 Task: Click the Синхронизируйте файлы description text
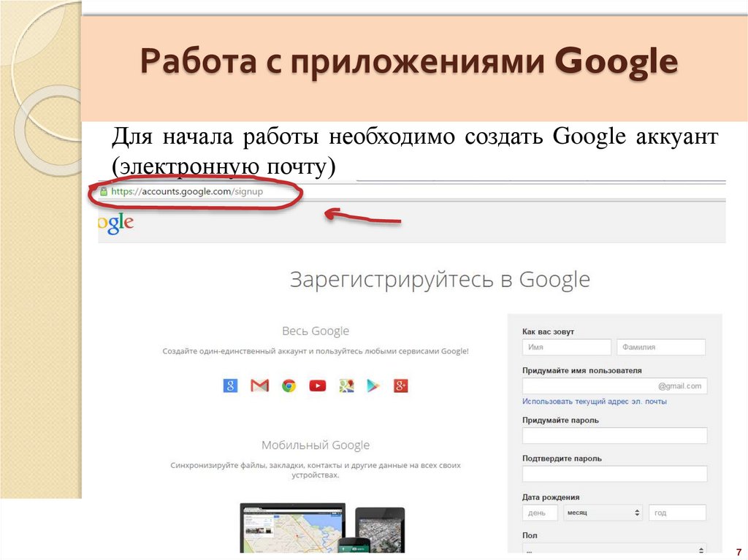[316, 470]
